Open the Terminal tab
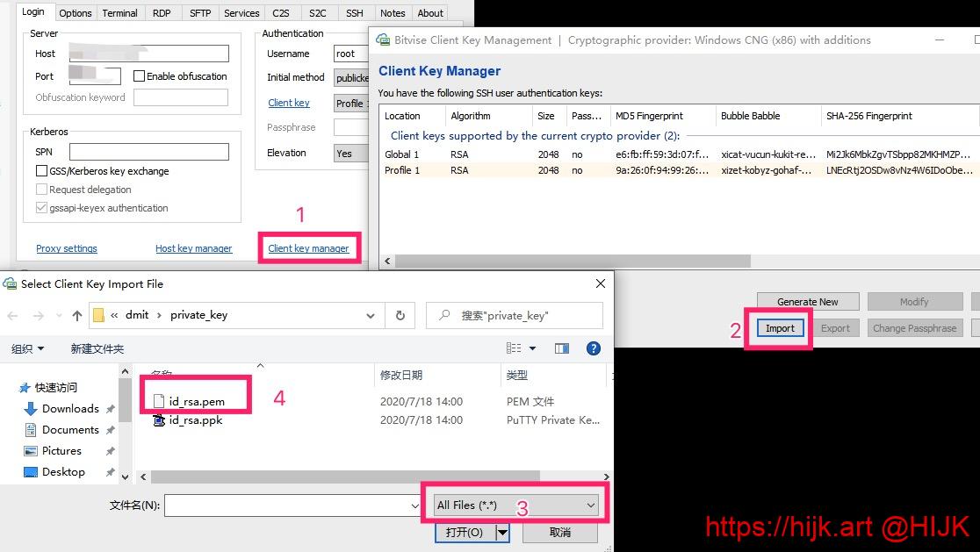Viewport: 980px width, 552px height. (x=119, y=13)
